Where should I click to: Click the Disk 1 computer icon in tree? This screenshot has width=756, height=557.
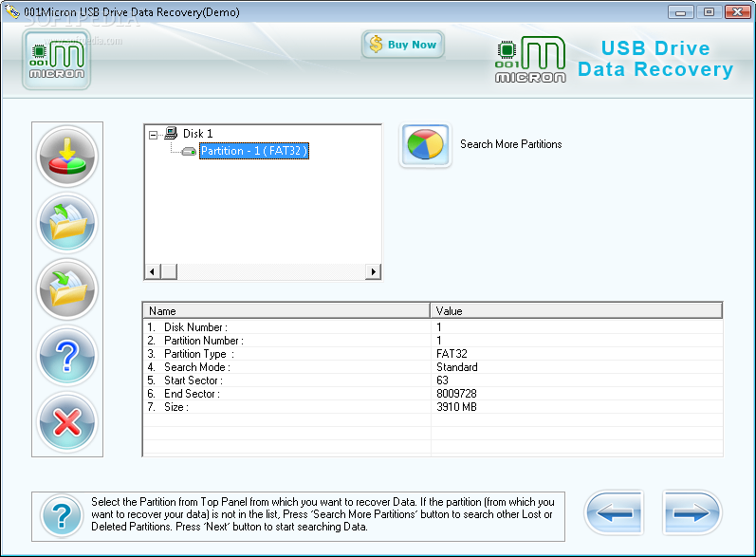171,133
